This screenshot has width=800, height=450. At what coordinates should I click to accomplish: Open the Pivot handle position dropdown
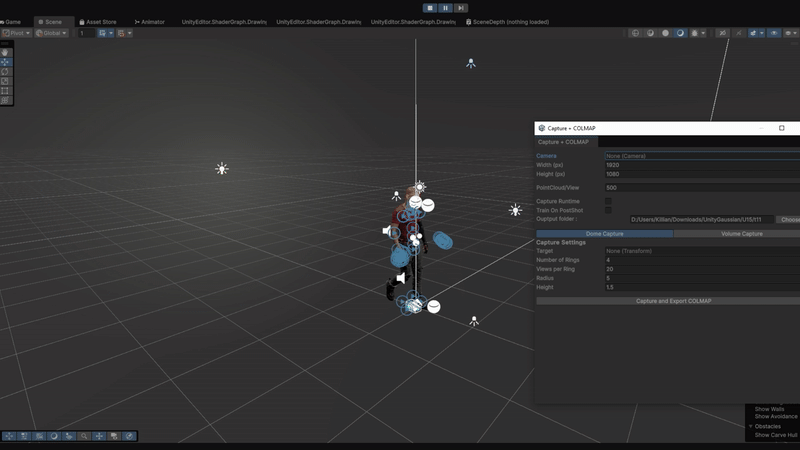16,33
